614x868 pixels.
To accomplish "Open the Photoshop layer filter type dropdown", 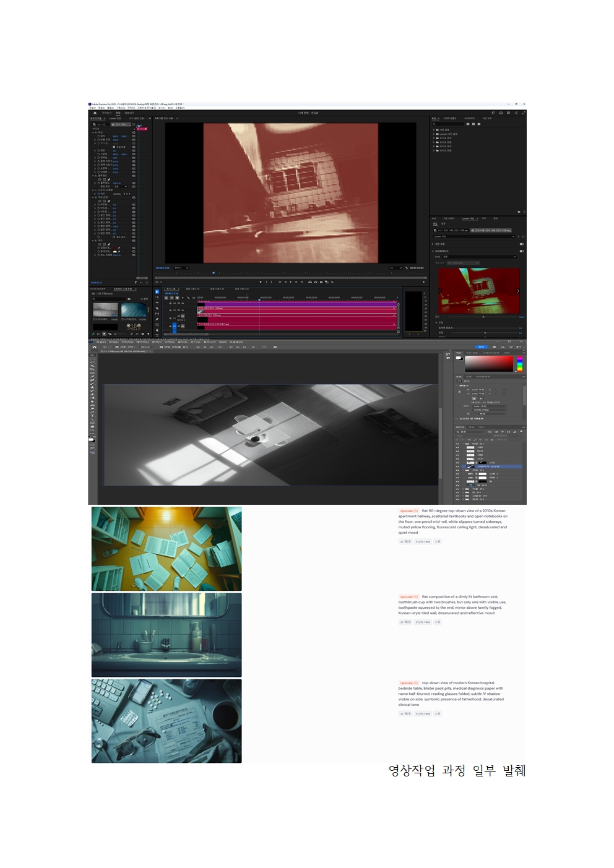I will (470, 432).
